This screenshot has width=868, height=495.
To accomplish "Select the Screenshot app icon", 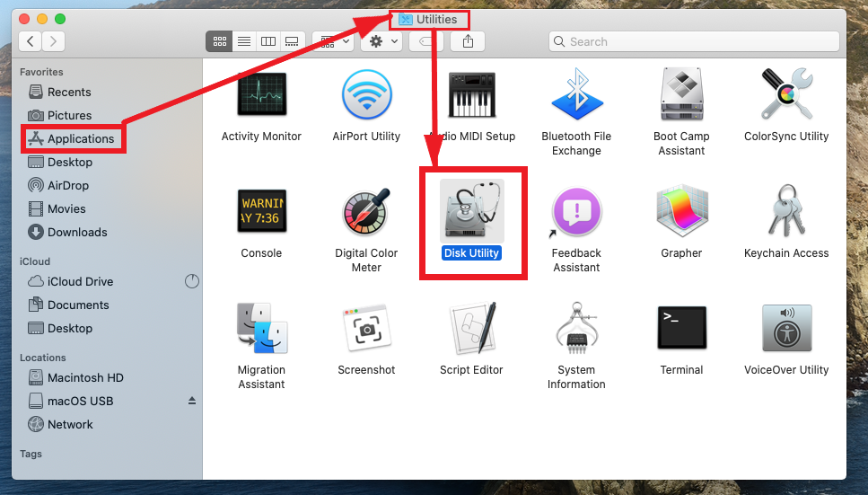I will click(x=366, y=328).
